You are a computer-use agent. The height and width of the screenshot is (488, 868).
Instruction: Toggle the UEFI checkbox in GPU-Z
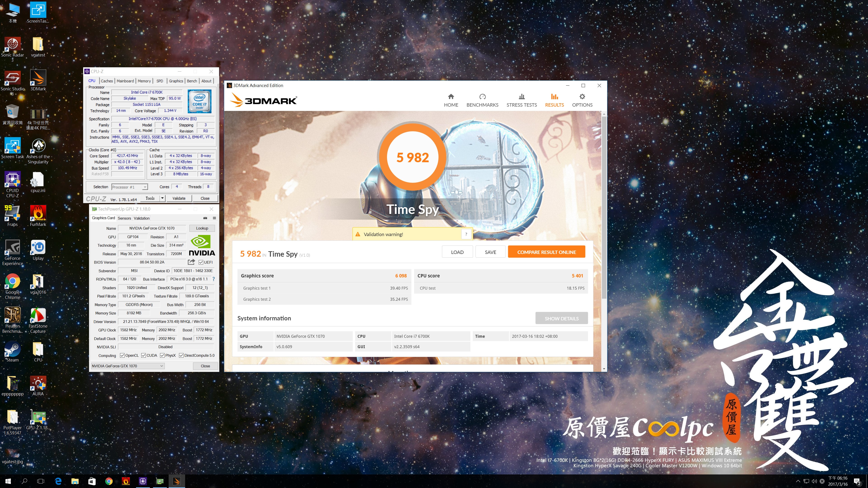click(x=201, y=262)
